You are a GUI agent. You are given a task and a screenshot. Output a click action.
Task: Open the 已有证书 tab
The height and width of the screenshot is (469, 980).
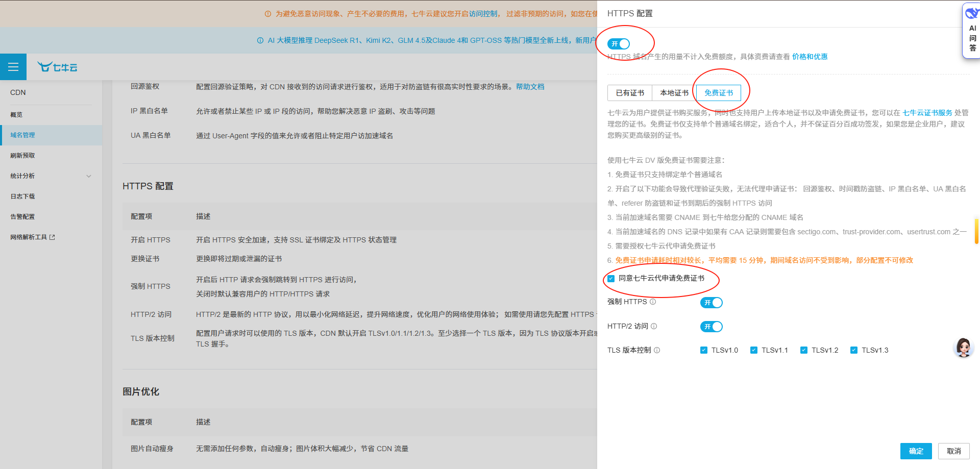click(630, 93)
